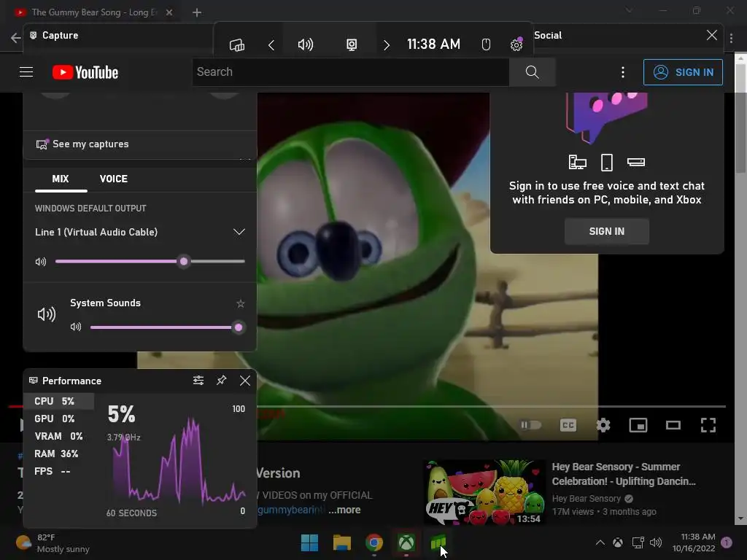Enter fullscreen video mode
The height and width of the screenshot is (560, 747).
(708, 425)
